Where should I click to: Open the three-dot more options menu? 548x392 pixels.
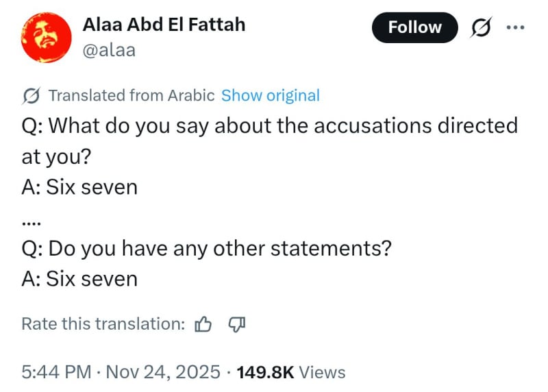click(516, 27)
